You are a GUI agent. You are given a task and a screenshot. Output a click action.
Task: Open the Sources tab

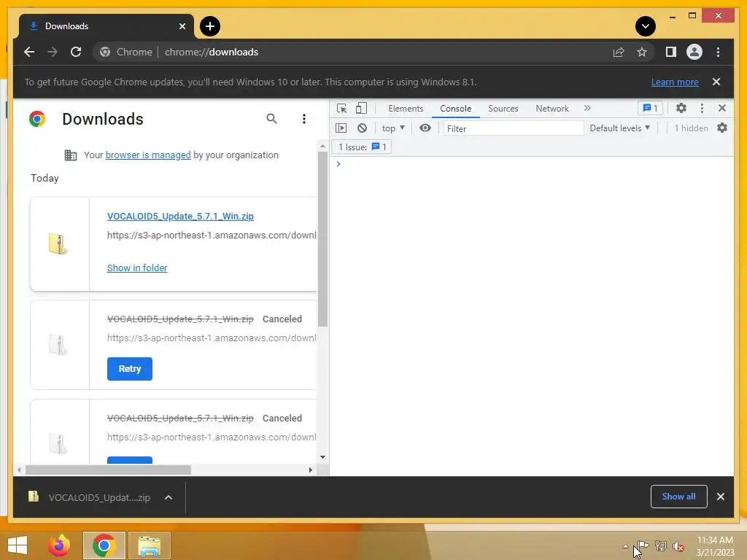(503, 109)
